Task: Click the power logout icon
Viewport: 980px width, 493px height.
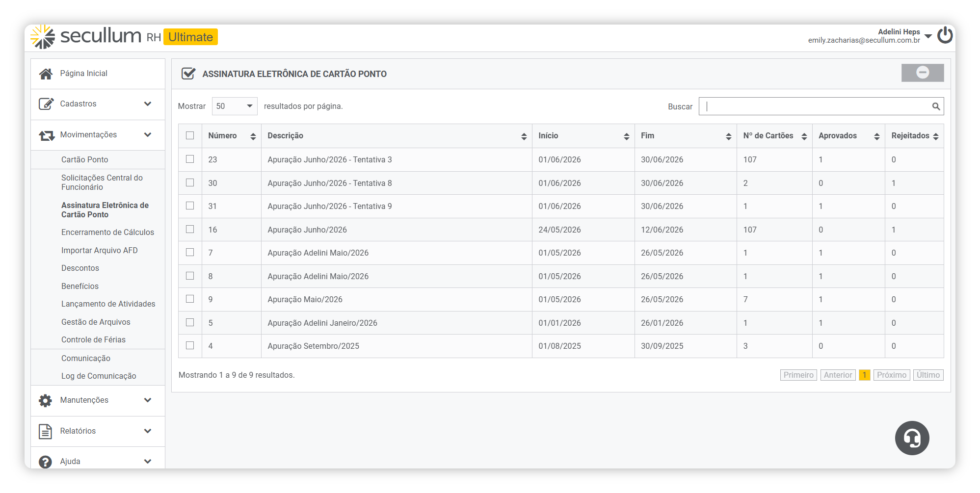Action: (945, 35)
